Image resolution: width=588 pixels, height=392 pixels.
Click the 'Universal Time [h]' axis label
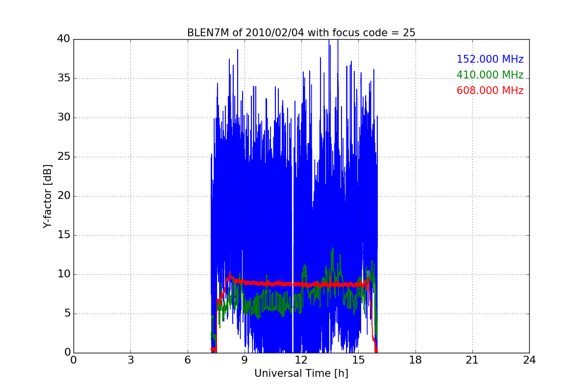point(301,373)
